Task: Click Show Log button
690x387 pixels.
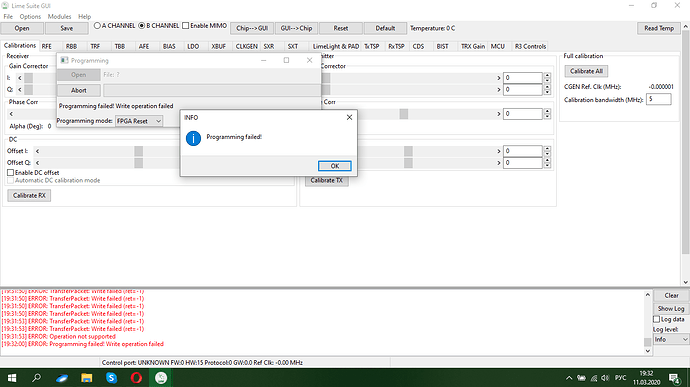Action: (x=671, y=309)
